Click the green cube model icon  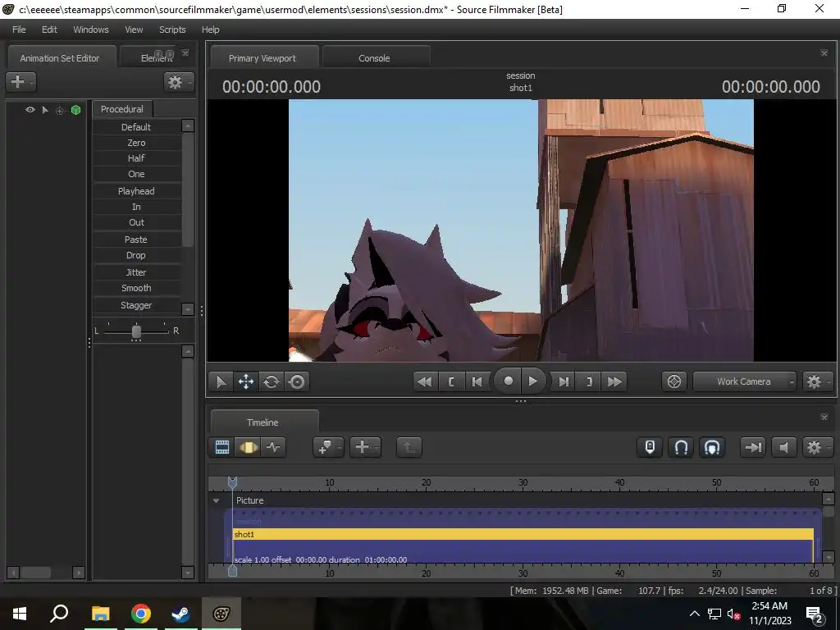tap(75, 110)
